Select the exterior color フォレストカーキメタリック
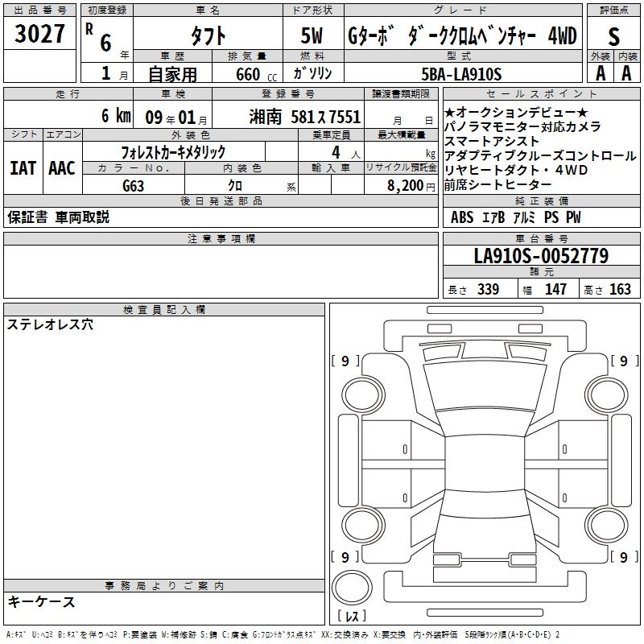Screen dimensions: 644x644 [x=173, y=151]
